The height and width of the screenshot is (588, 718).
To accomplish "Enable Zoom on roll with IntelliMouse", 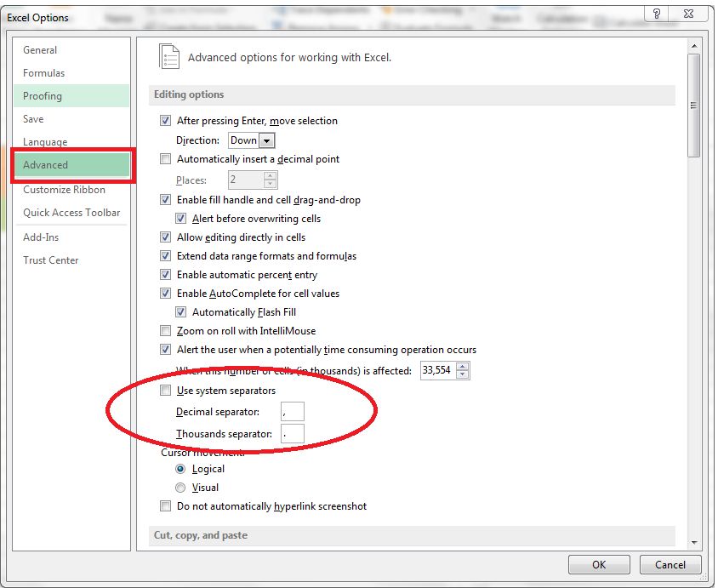I will tap(165, 331).
